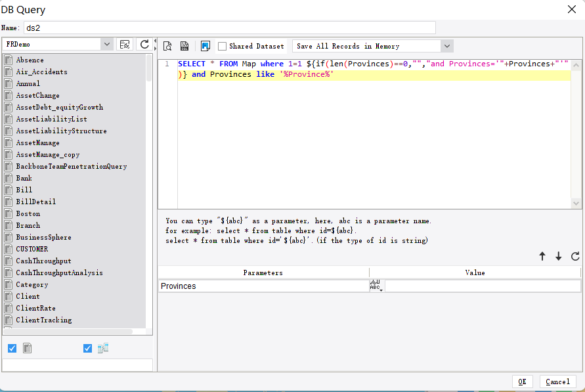
Task: Dismiss the dialog with Cancel
Action: click(557, 381)
